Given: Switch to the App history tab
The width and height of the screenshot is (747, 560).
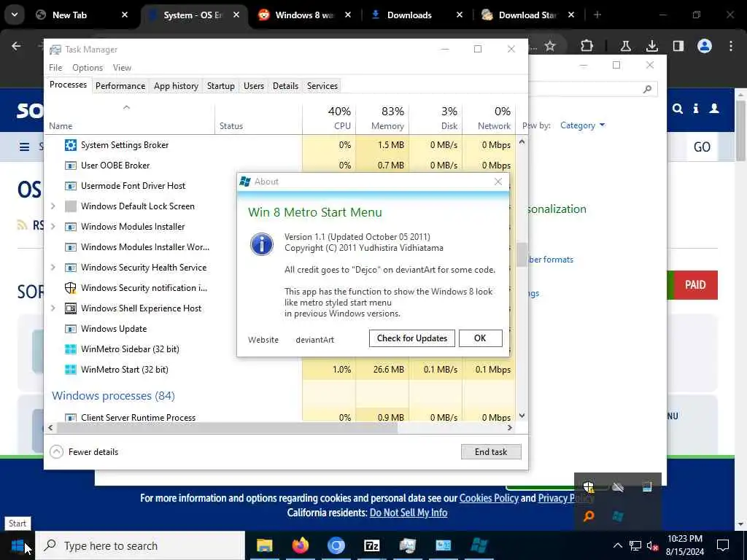Looking at the screenshot, I should pyautogui.click(x=176, y=86).
